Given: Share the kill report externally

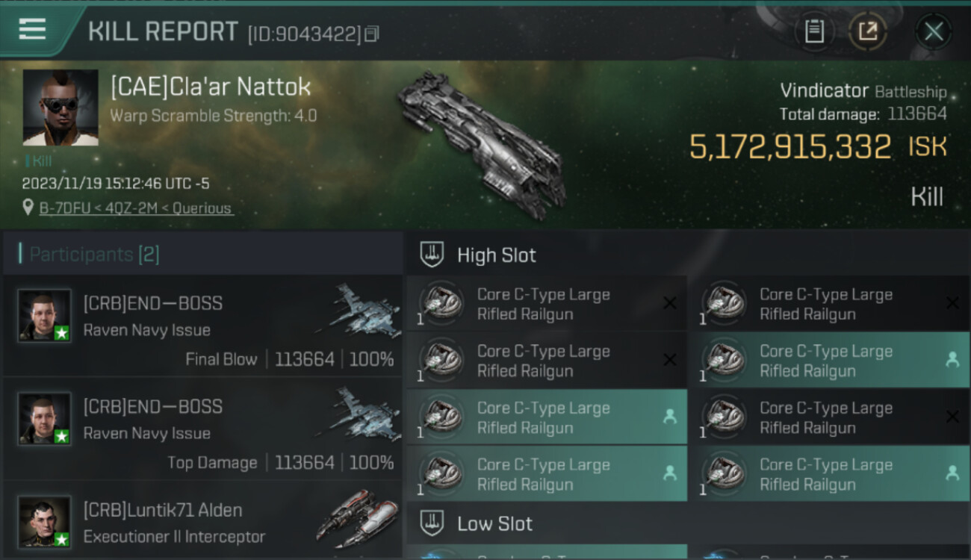Looking at the screenshot, I should pos(868,32).
